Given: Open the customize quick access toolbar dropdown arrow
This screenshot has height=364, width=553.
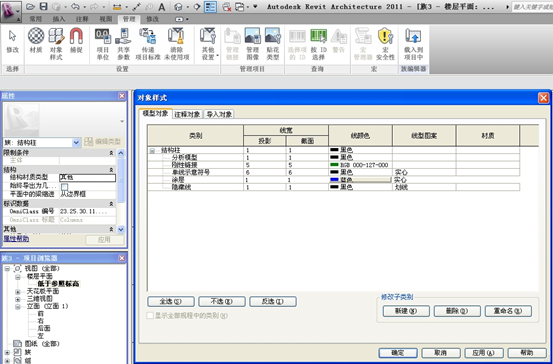Looking at the screenshot, I should coord(255,7).
